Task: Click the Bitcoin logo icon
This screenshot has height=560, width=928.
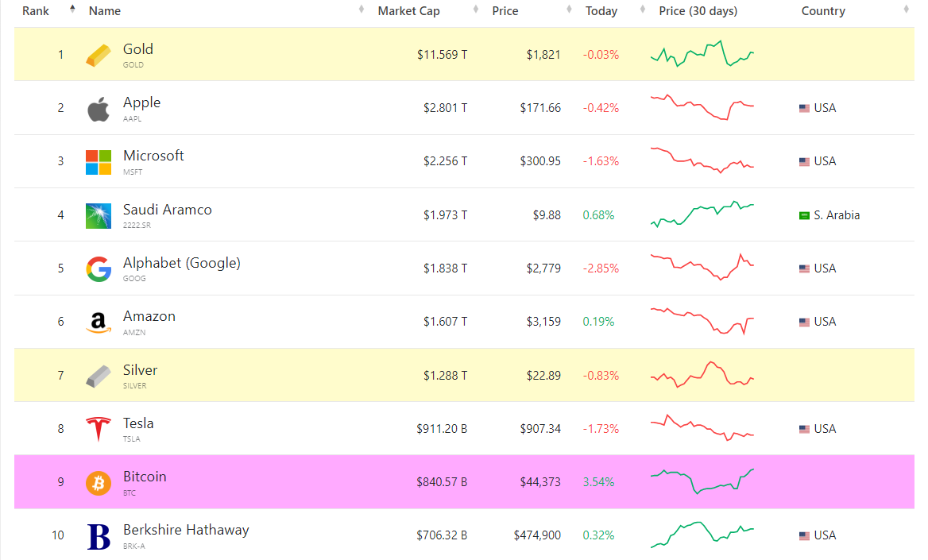Action: coord(99,483)
